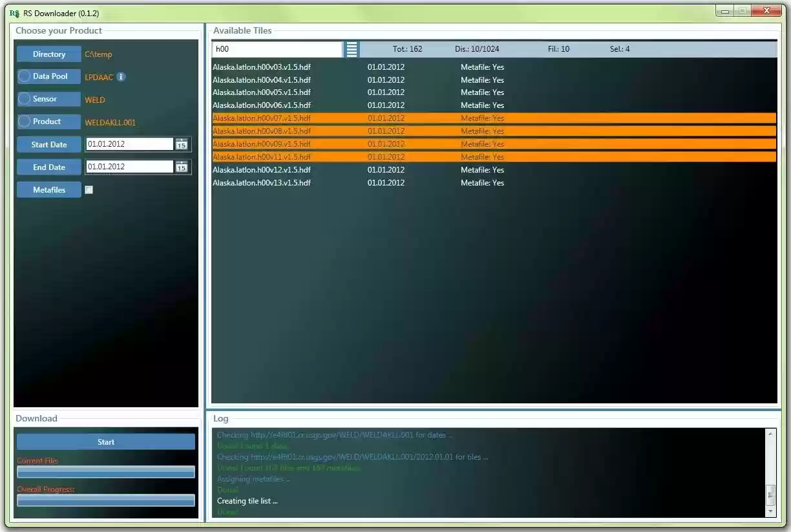Open the End Date calendar picker icon

pos(182,167)
